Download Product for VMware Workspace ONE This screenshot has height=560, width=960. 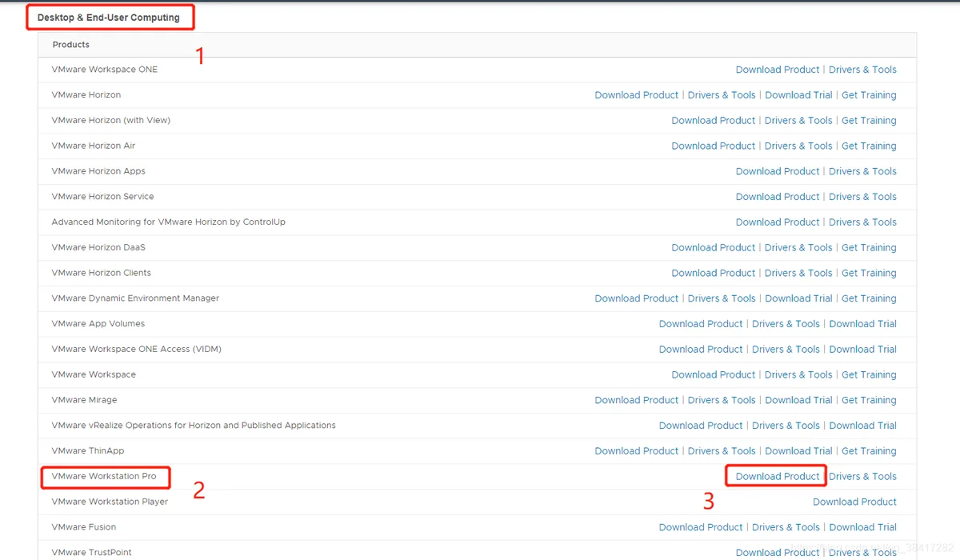[778, 70]
